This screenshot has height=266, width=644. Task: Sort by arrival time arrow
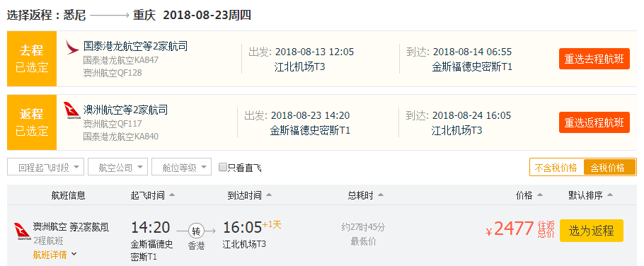pyautogui.click(x=269, y=195)
